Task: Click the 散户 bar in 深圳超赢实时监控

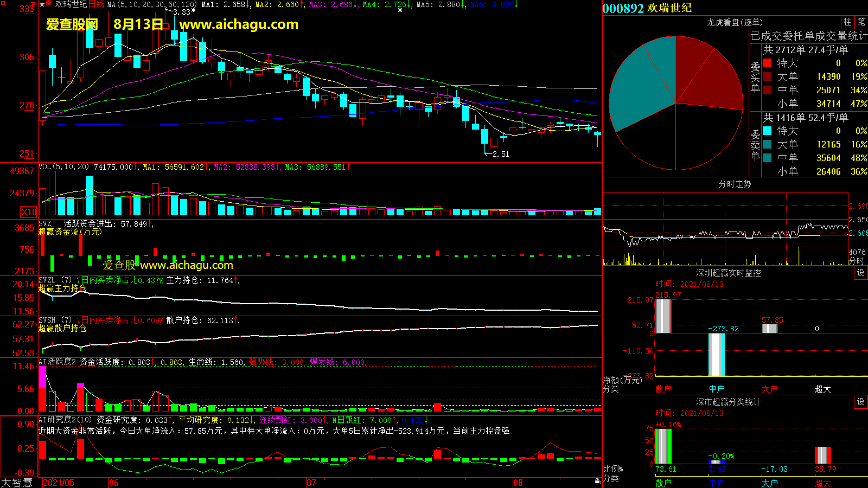Action: click(663, 316)
